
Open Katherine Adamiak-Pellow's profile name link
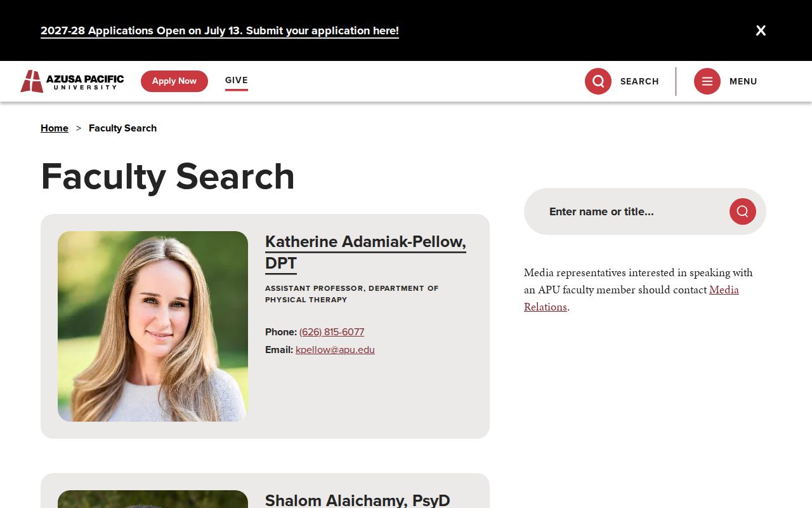pyautogui.click(x=365, y=252)
